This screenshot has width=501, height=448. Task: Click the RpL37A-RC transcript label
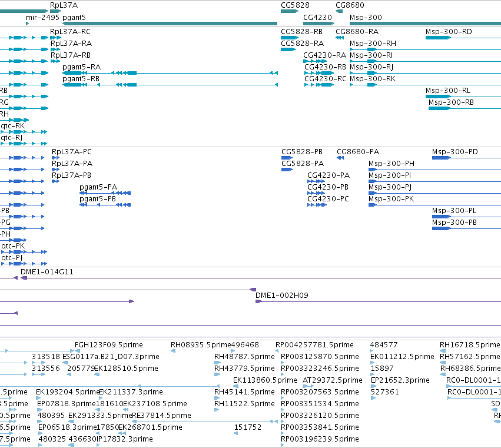(x=70, y=32)
